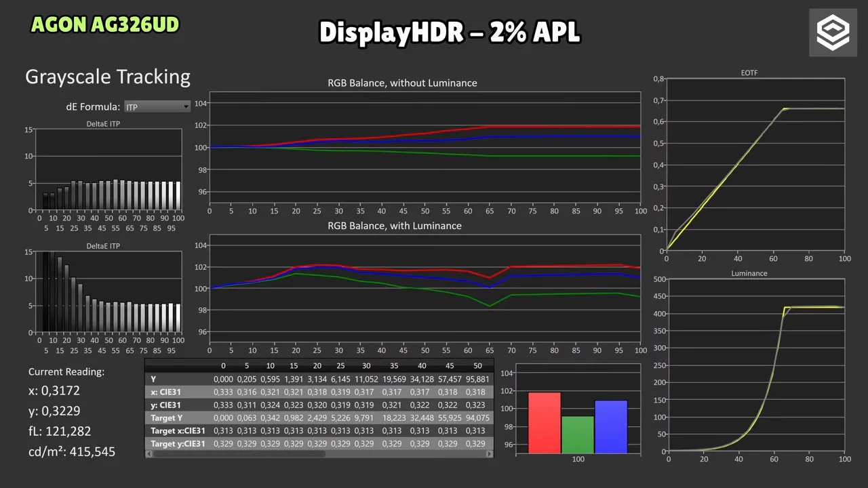Select the red bar in the RGB bar chart

545,423
